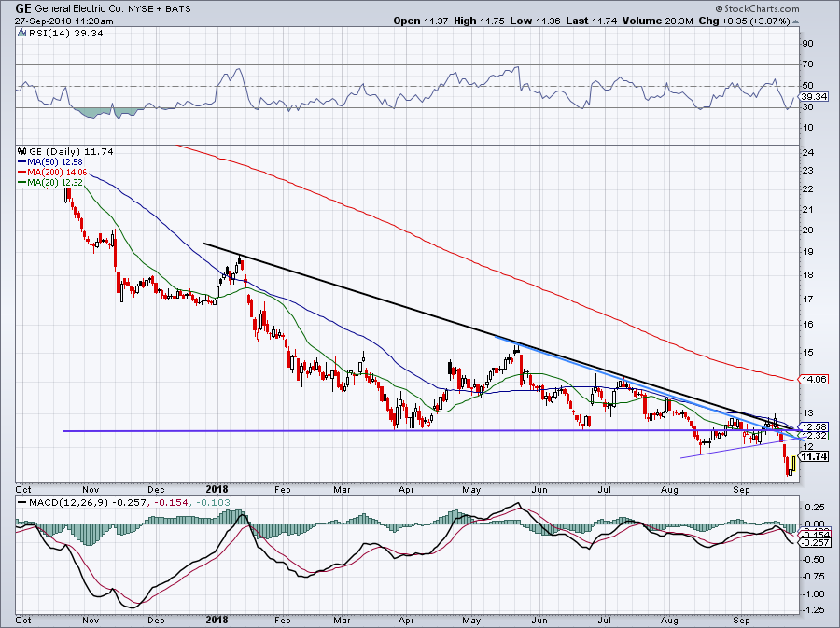Click the green -0.103 histogram value in MACD legend
The width and height of the screenshot is (840, 628).
pos(212,503)
